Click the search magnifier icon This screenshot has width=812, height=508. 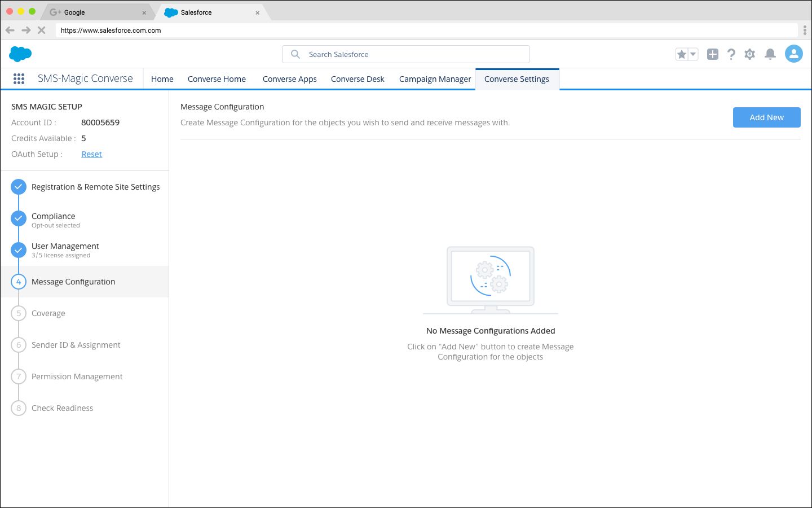tap(295, 54)
